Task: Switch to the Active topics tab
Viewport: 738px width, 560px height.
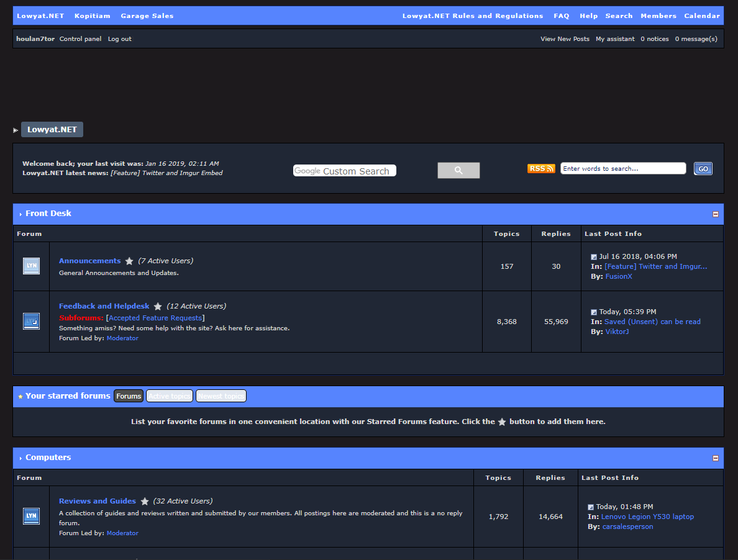Action: point(170,396)
